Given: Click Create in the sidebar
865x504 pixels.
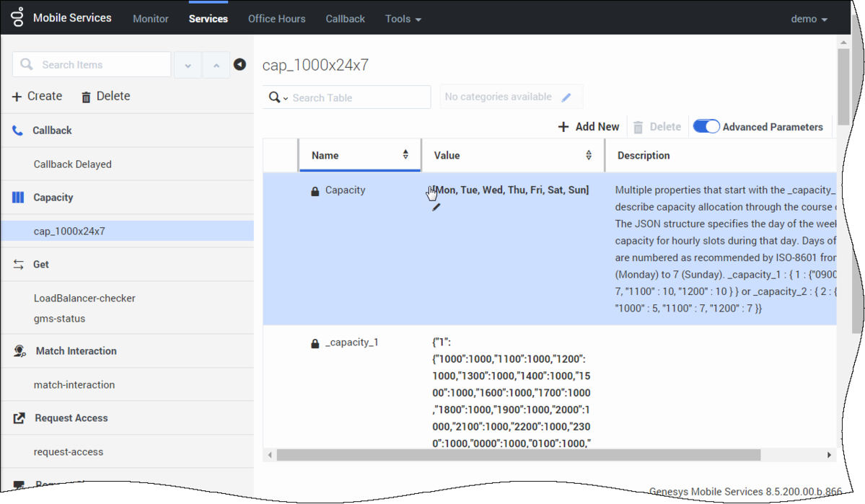Looking at the screenshot, I should [37, 96].
